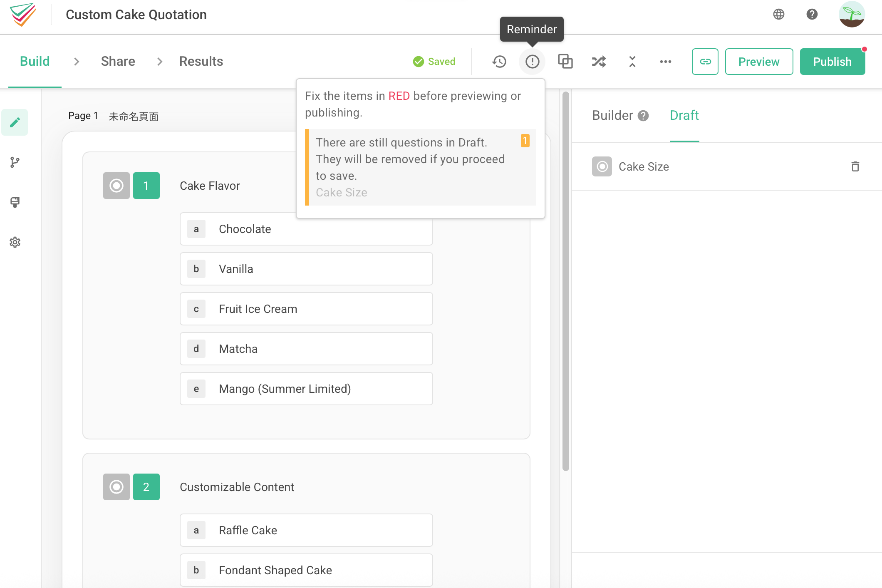Click the duplicate survey icon
Viewport: 882px width, 588px height.
tap(565, 62)
